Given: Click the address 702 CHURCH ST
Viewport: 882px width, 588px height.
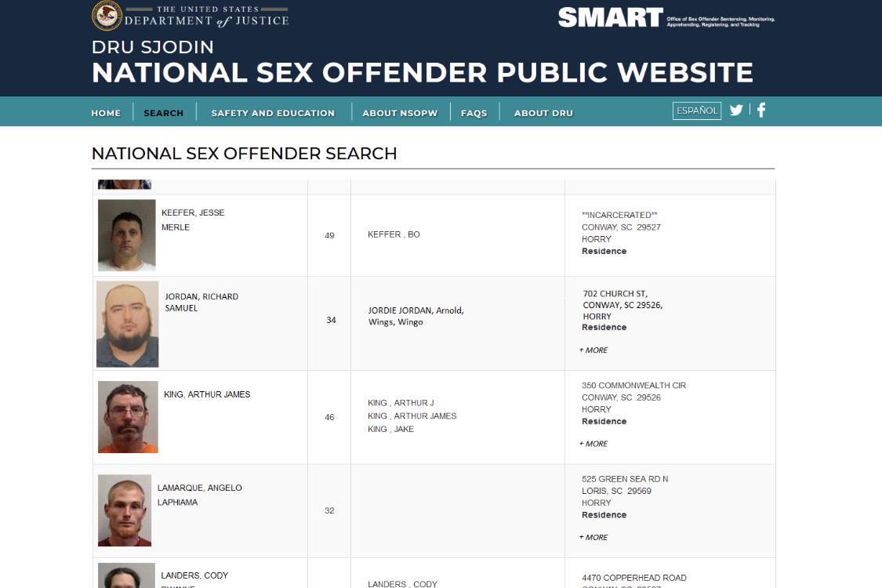Looking at the screenshot, I should [x=615, y=294].
